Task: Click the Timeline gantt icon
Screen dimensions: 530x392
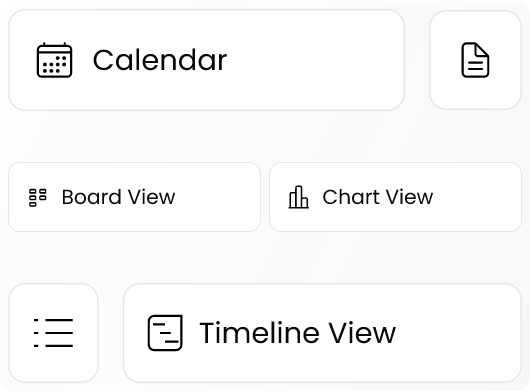Action: coord(165,333)
